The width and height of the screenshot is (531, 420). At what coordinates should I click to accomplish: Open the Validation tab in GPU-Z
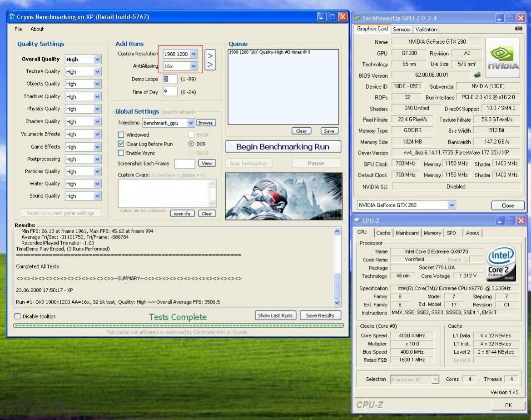click(x=426, y=30)
